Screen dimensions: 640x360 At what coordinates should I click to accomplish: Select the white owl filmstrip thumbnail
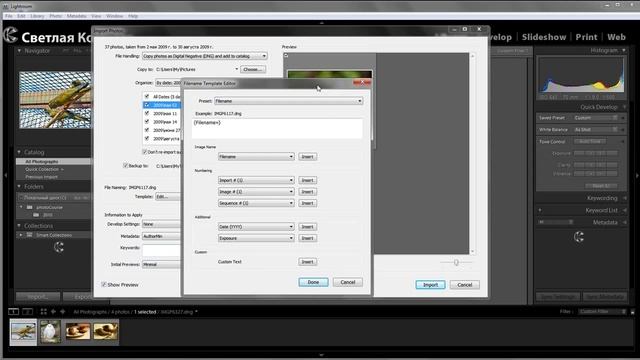50,331
